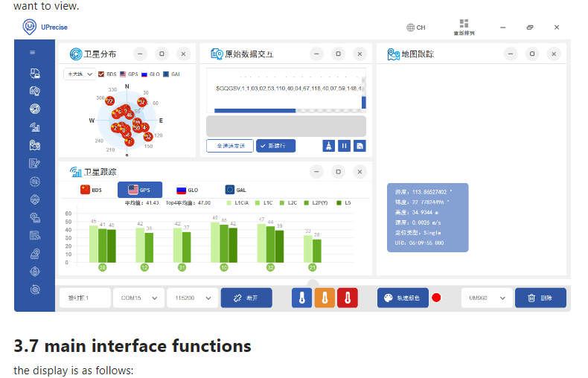Open raw data interaction sidebar icon
This screenshot has width=588, height=378.
[x=35, y=91]
